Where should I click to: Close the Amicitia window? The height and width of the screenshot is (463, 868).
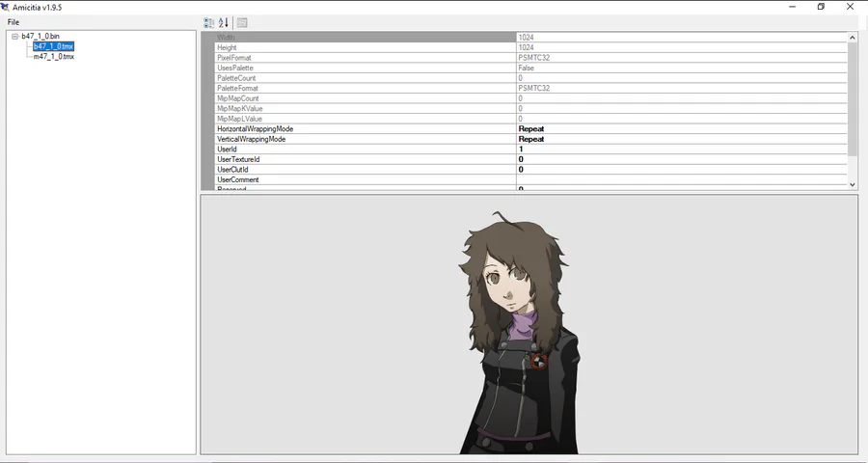coord(851,7)
